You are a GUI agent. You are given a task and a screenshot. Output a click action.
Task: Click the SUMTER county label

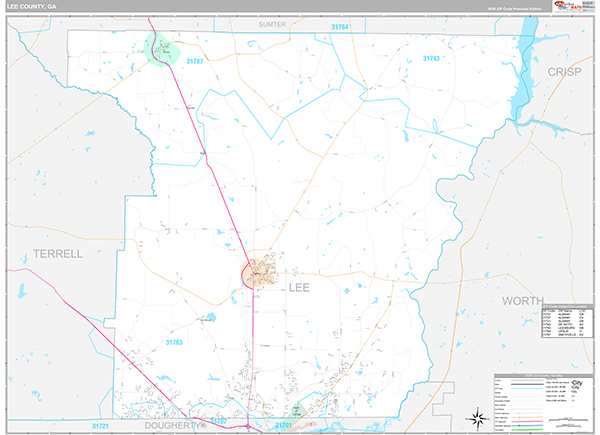[x=272, y=24]
